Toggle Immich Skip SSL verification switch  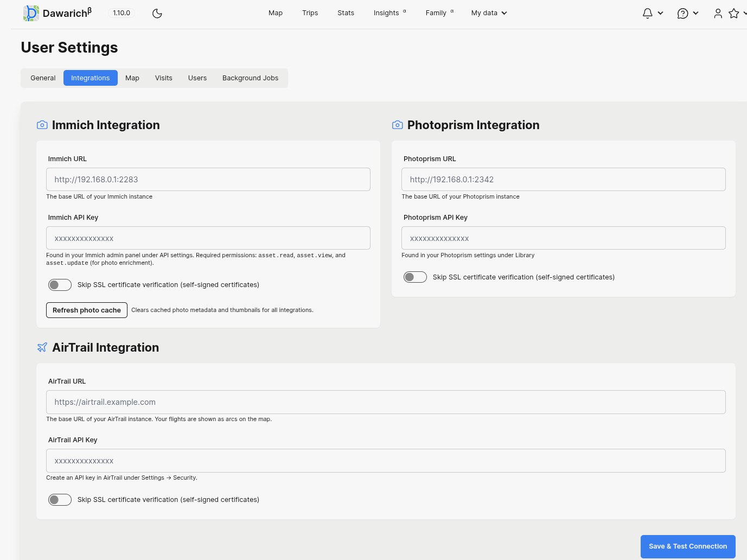click(60, 285)
